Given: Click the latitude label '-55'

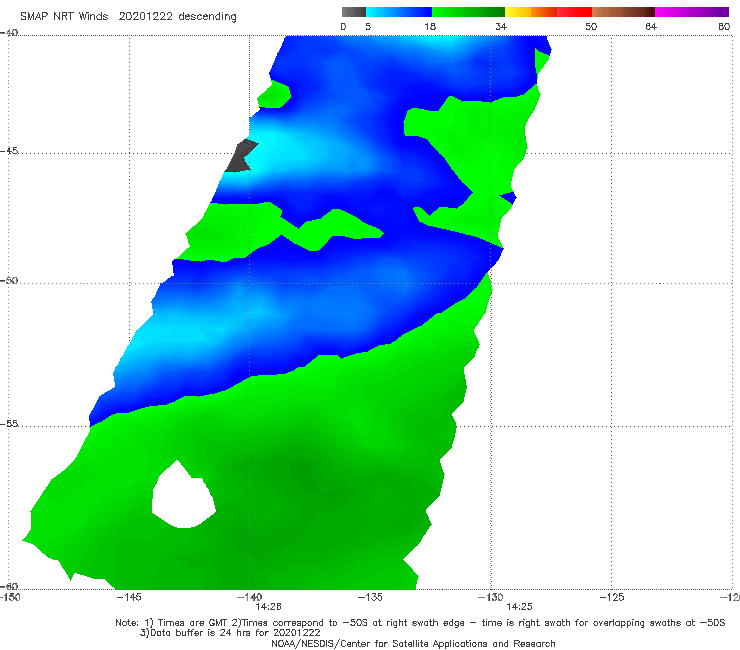Looking at the screenshot, I should coord(9,423).
